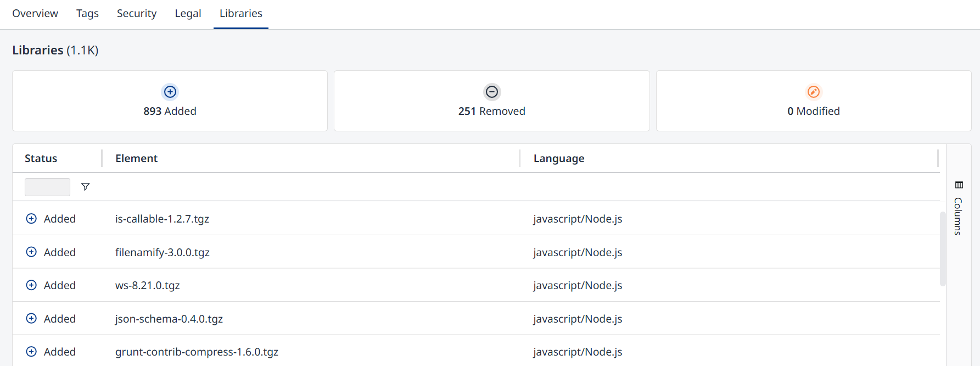Image resolution: width=980 pixels, height=366 pixels.
Task: Click the added icon beside filenamify-3.0.0.tgz
Action: point(31,252)
